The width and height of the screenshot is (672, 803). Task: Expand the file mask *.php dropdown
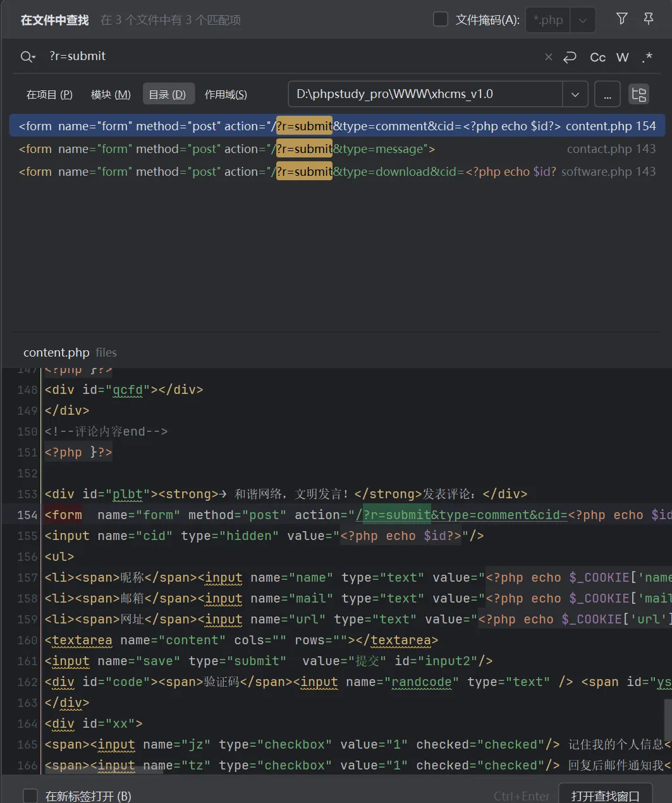point(582,20)
